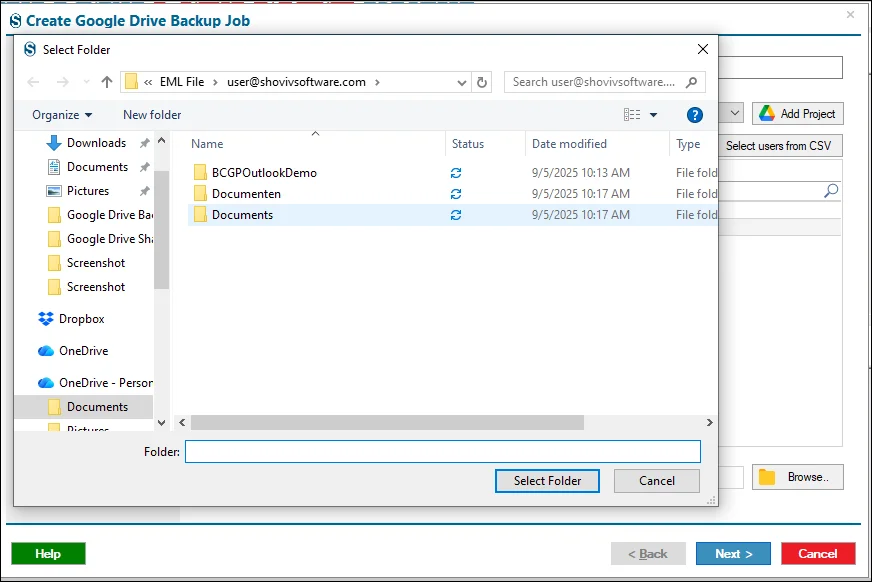Image resolution: width=872 pixels, height=582 pixels.
Task: Close the Select Folder dialog
Action: [x=703, y=49]
